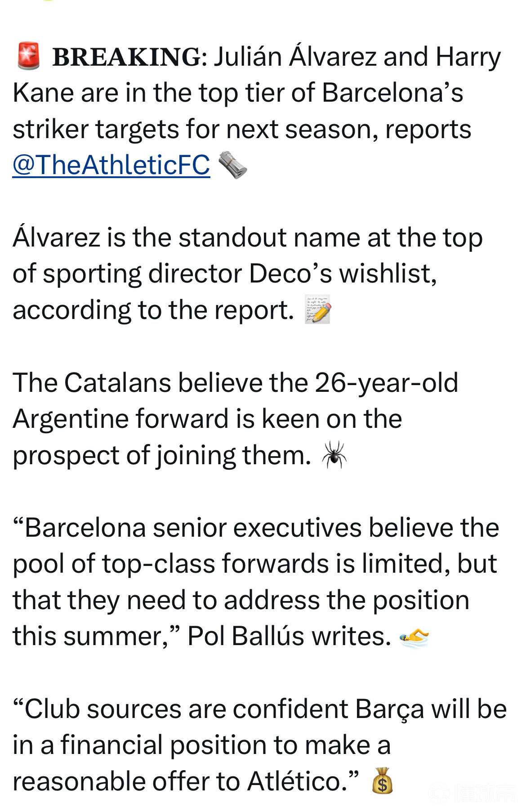Open the @TheAthleticFC profile link
Screen dimensions: 526x812
[x=111, y=165]
